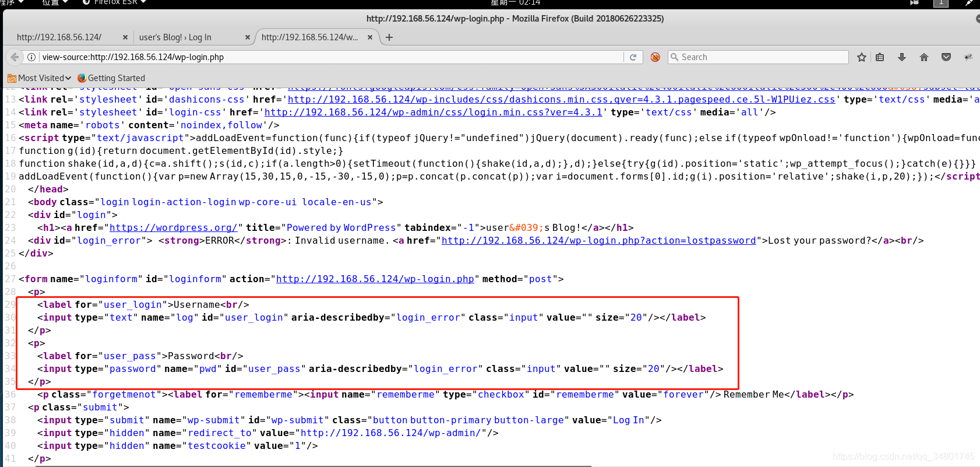The width and height of the screenshot is (980, 467).
Task: Open the Pocket icon
Action: click(x=946, y=57)
